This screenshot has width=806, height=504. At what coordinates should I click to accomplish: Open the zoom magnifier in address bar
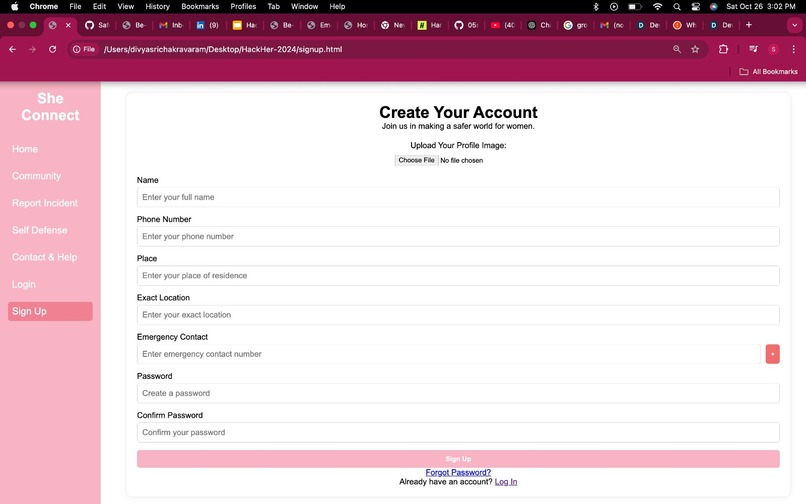pos(677,49)
